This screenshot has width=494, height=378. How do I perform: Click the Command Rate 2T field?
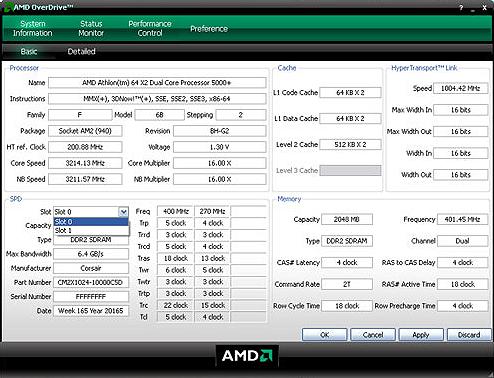347,284
